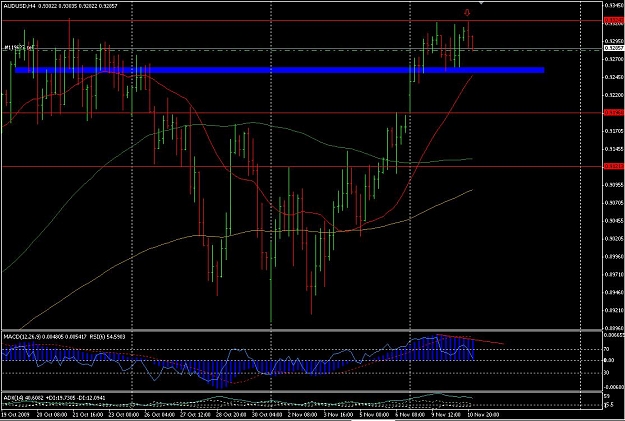Click the 2 Nov 08:00 time axis label
This screenshot has height=421, width=625.
pos(302,415)
